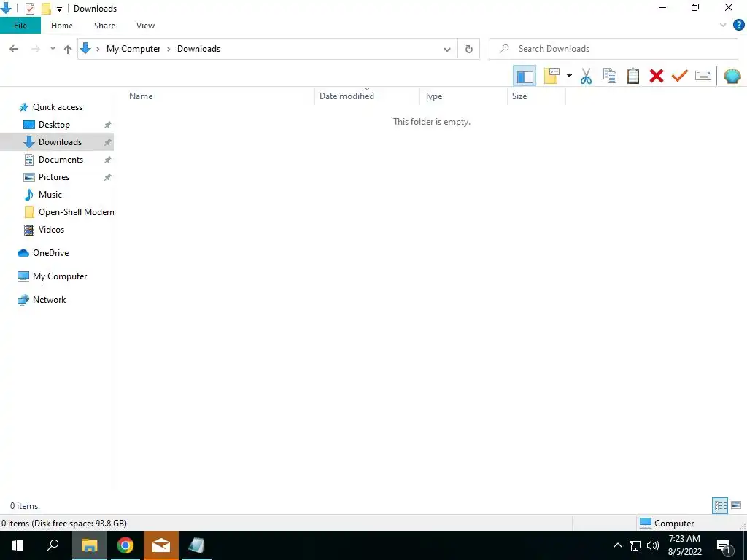Open the dropdown arrow beside new folder icon
747x560 pixels.
click(569, 76)
